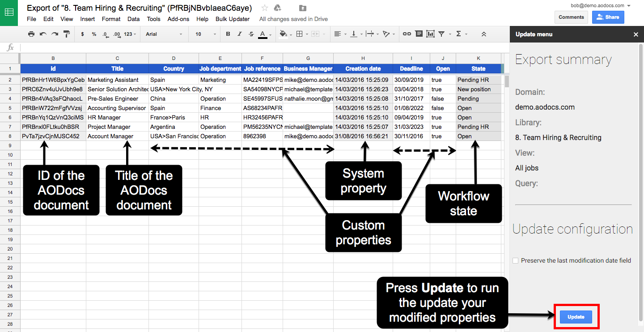Collapse the menus with double chevron

pyautogui.click(x=484, y=34)
